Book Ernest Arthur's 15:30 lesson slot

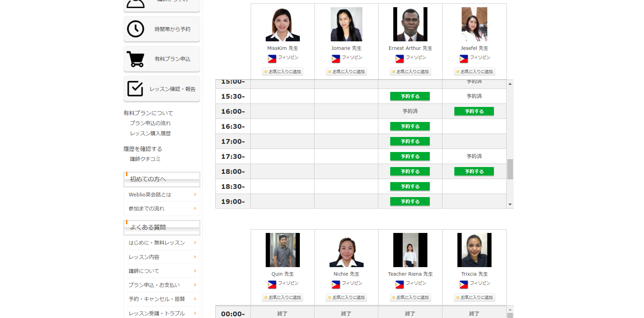(x=410, y=96)
